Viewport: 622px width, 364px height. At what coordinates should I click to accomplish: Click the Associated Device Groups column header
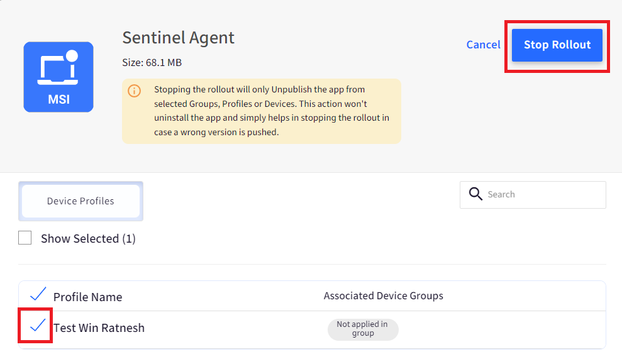pyautogui.click(x=383, y=296)
